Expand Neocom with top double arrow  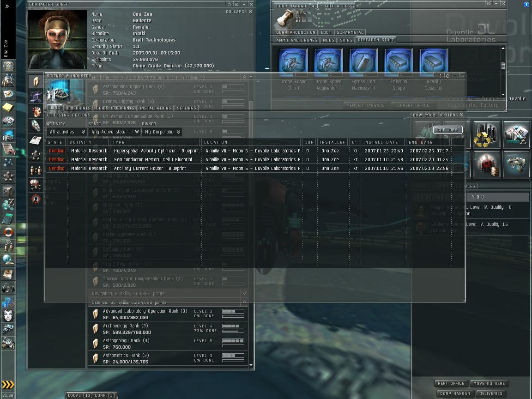click(7, 6)
